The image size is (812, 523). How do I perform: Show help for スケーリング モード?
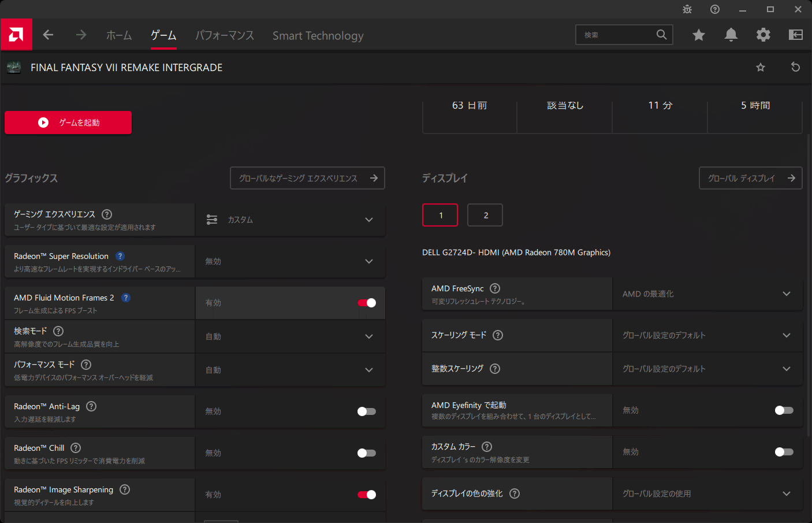click(x=498, y=335)
